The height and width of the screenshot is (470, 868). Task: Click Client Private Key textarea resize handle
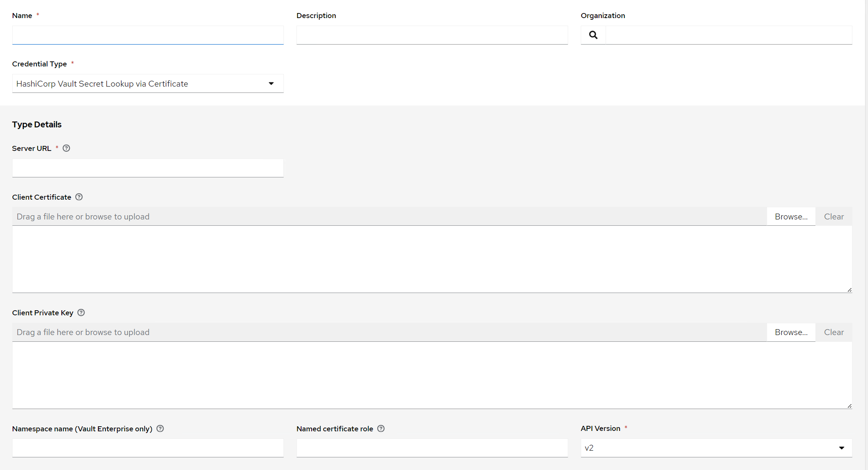[x=849, y=406]
